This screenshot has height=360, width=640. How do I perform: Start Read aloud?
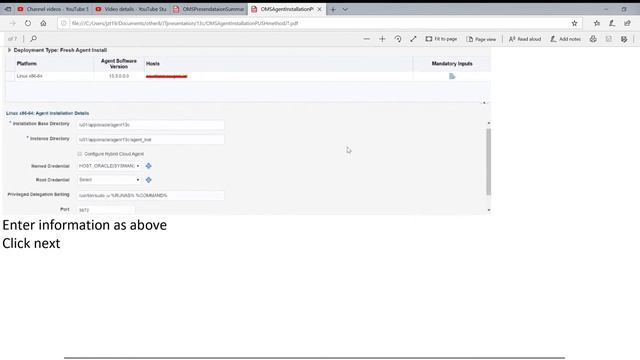click(x=525, y=39)
